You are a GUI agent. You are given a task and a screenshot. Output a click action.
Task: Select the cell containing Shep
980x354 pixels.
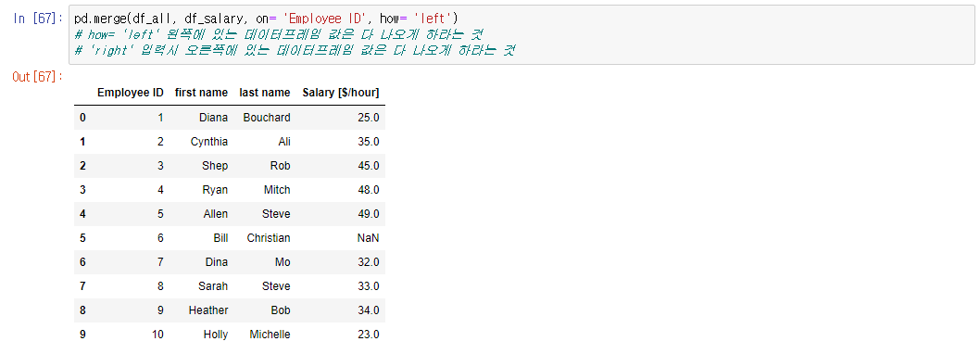click(x=215, y=166)
